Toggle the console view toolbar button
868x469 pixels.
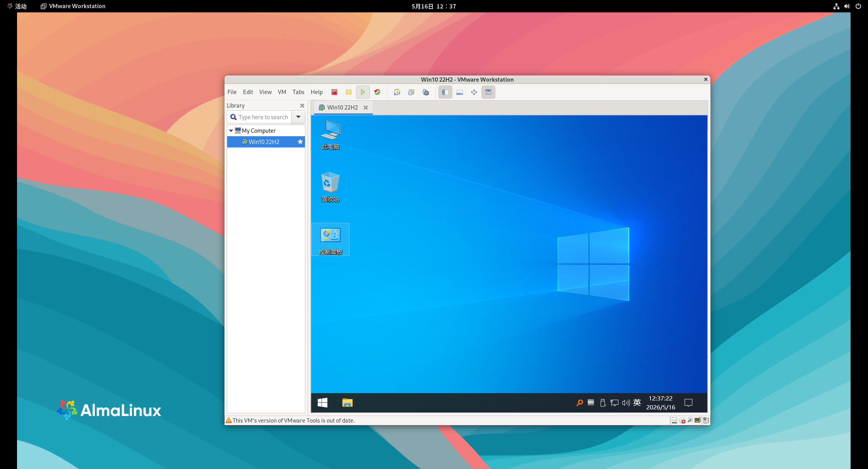tap(488, 92)
